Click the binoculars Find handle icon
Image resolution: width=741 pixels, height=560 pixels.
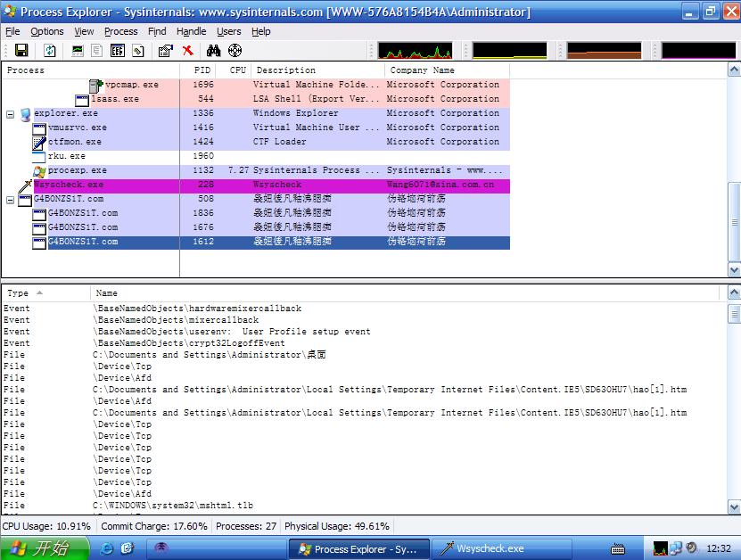(213, 50)
